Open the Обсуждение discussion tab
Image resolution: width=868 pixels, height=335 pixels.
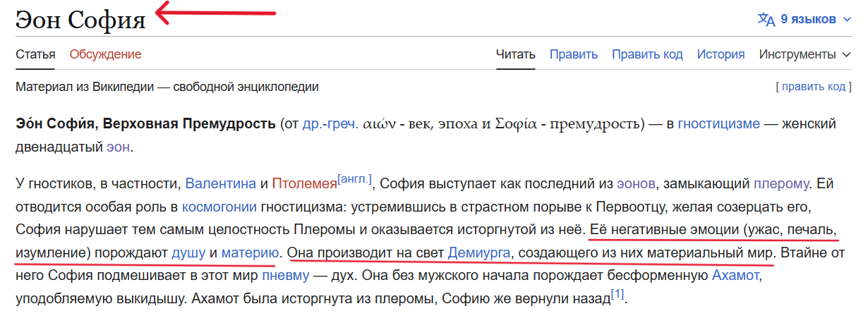(x=105, y=54)
